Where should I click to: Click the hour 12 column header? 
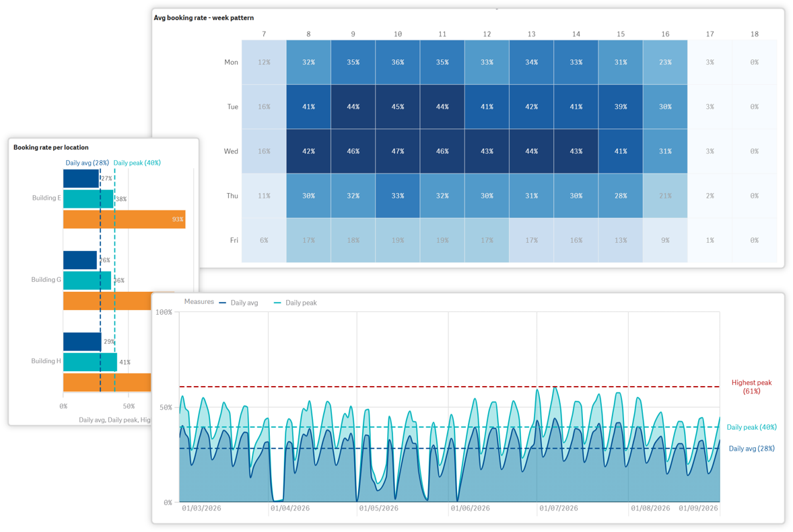(x=487, y=34)
